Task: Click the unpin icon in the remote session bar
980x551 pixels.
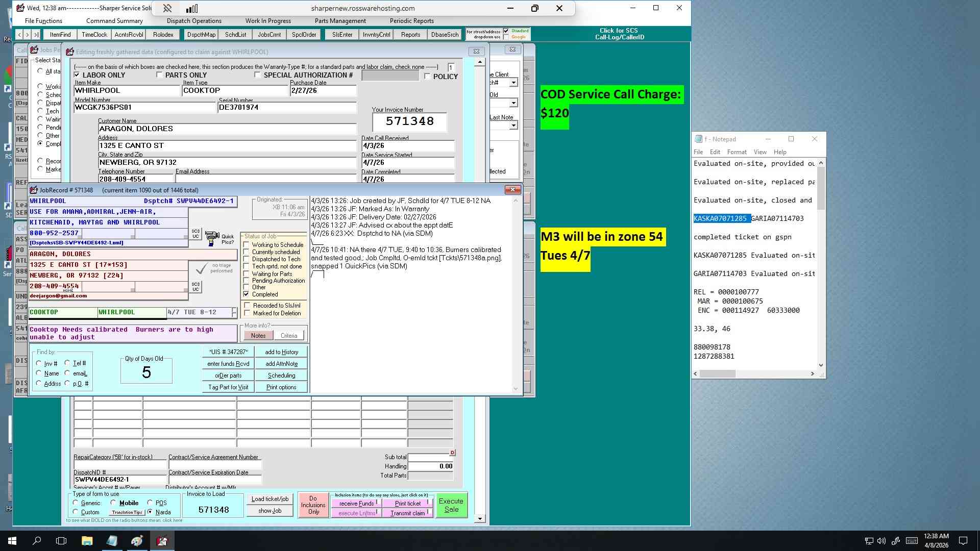Action: [x=167, y=8]
